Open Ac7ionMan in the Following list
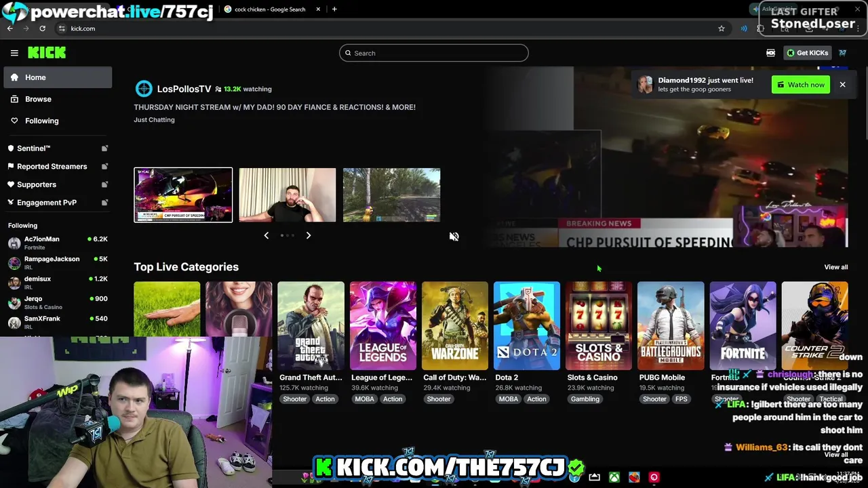868x488 pixels. 58,243
